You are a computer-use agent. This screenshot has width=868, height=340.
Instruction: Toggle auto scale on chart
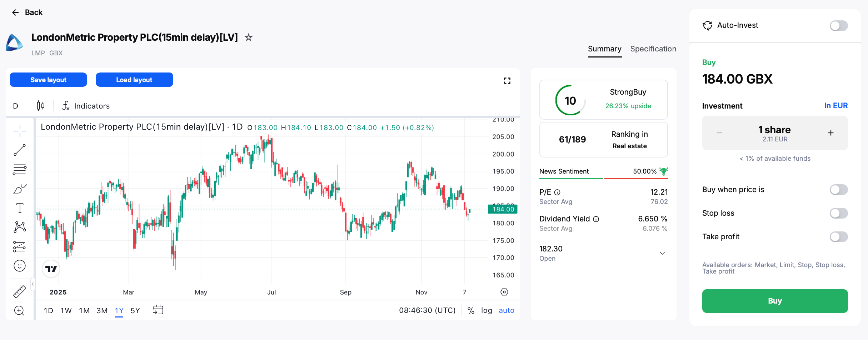click(507, 310)
